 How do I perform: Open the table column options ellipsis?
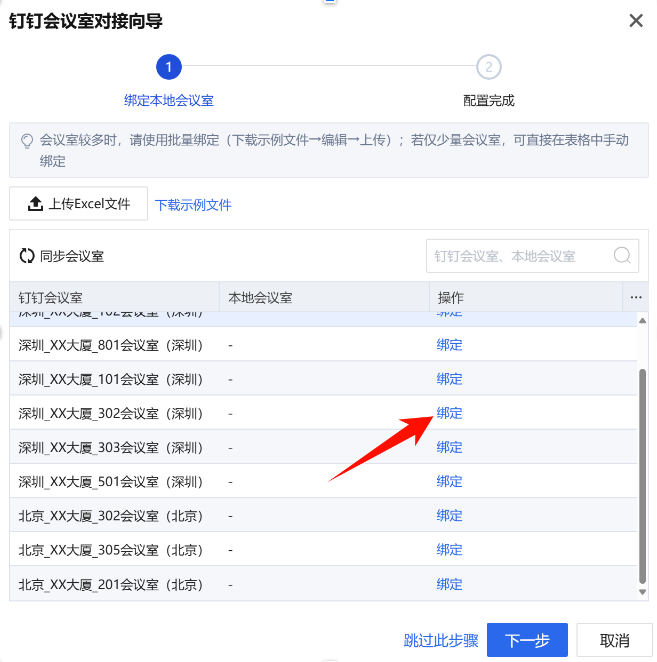(635, 297)
